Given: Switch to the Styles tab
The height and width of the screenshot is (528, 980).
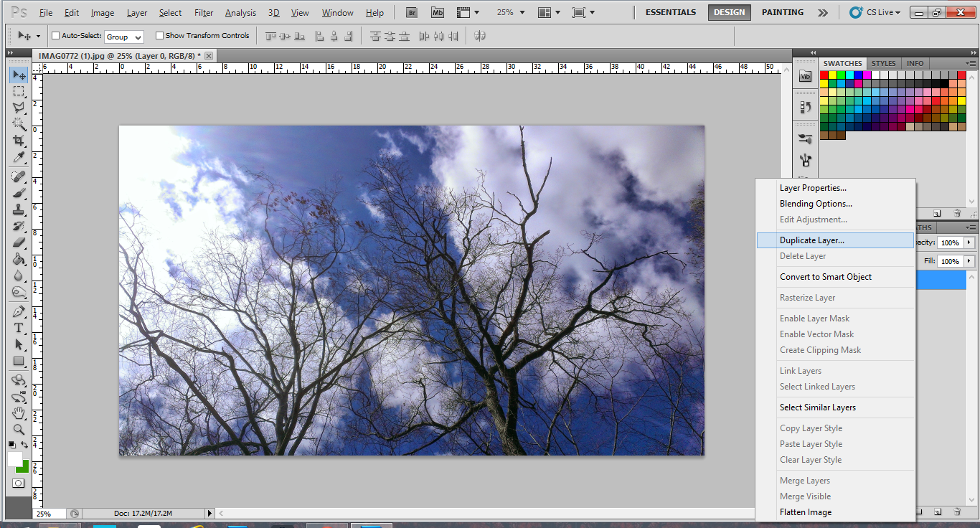Looking at the screenshot, I should click(884, 63).
